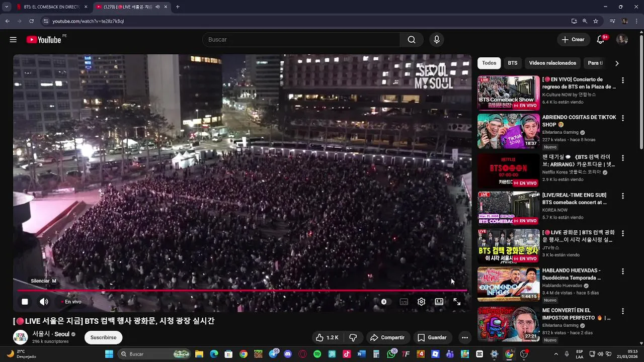Open the Netflix BTS countdown thumbnail
644x362 pixels.
click(508, 171)
